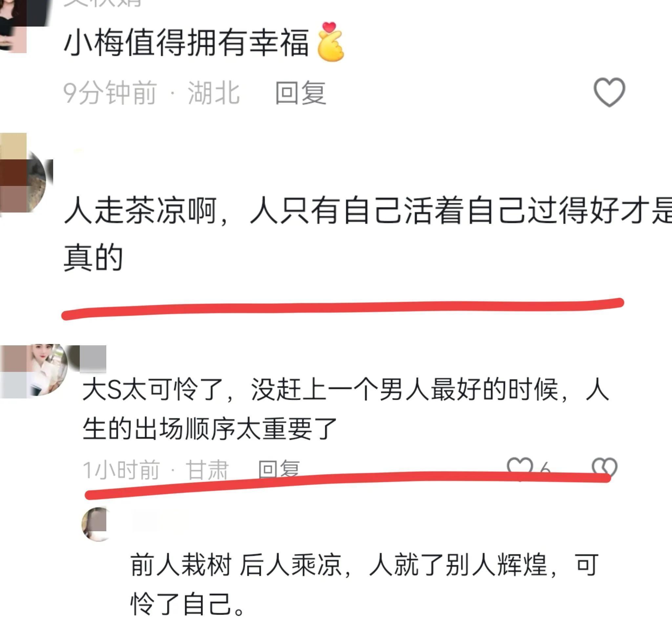Tap the blurred username above 大S太可怜了
The width and height of the screenshot is (672, 628).
(93, 359)
